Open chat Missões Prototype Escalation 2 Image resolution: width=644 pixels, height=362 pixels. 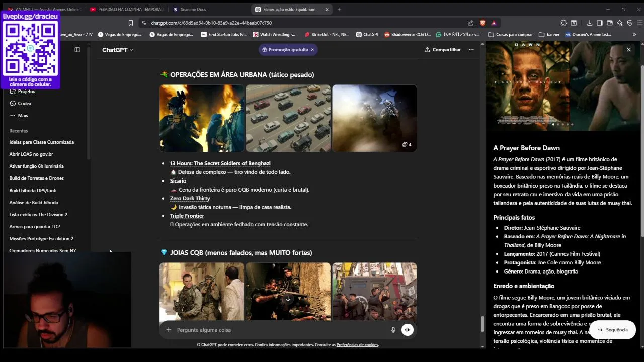pos(41,239)
